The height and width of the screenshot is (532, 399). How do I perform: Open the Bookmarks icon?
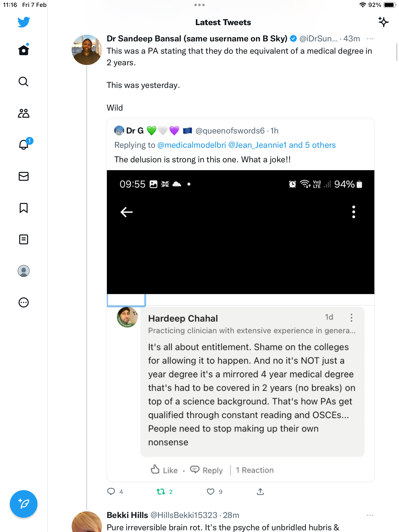pyautogui.click(x=24, y=208)
